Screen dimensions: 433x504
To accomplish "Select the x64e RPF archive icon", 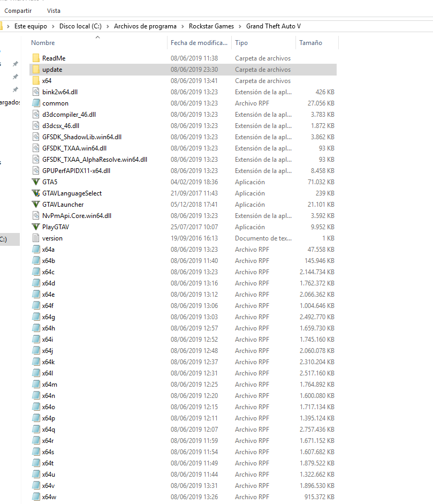I will point(36,295).
